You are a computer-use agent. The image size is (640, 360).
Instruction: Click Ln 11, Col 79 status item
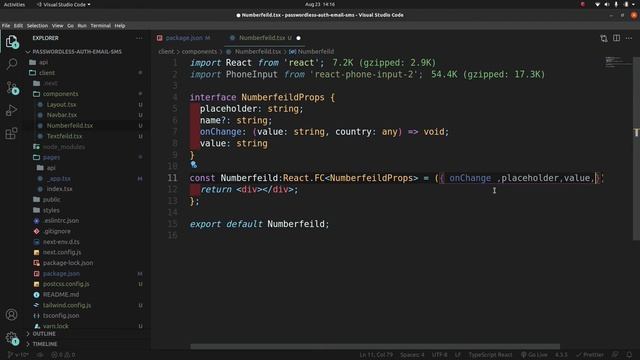376,355
